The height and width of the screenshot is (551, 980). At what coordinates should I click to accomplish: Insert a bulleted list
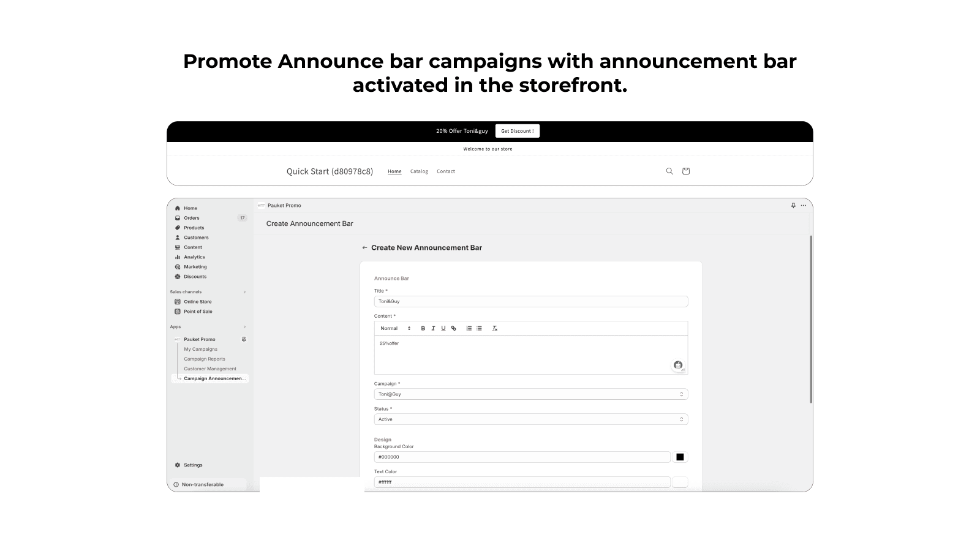click(479, 329)
